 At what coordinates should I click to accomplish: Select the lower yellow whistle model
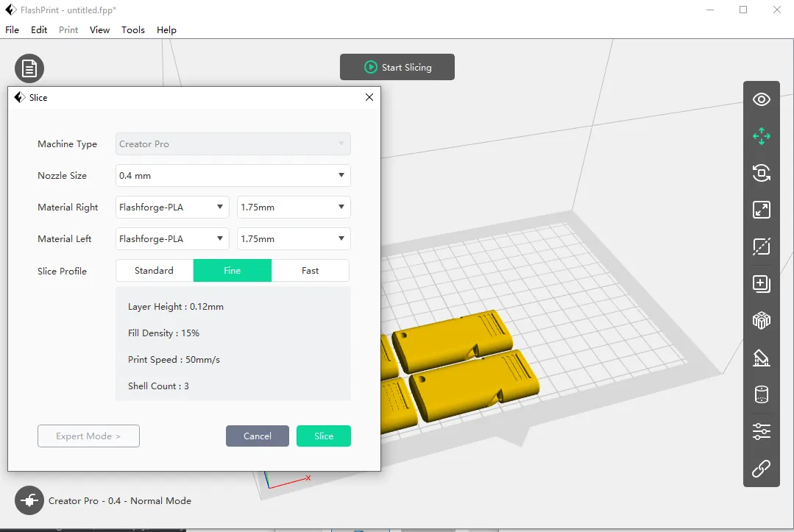click(x=473, y=385)
